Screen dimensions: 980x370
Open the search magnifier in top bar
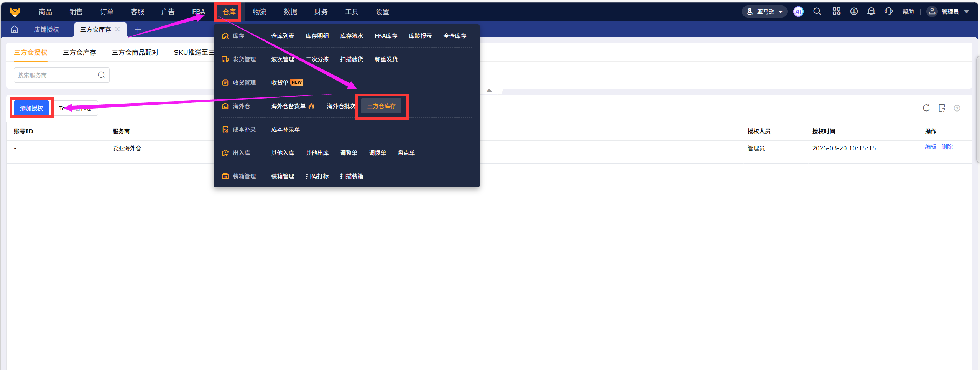pyautogui.click(x=817, y=12)
